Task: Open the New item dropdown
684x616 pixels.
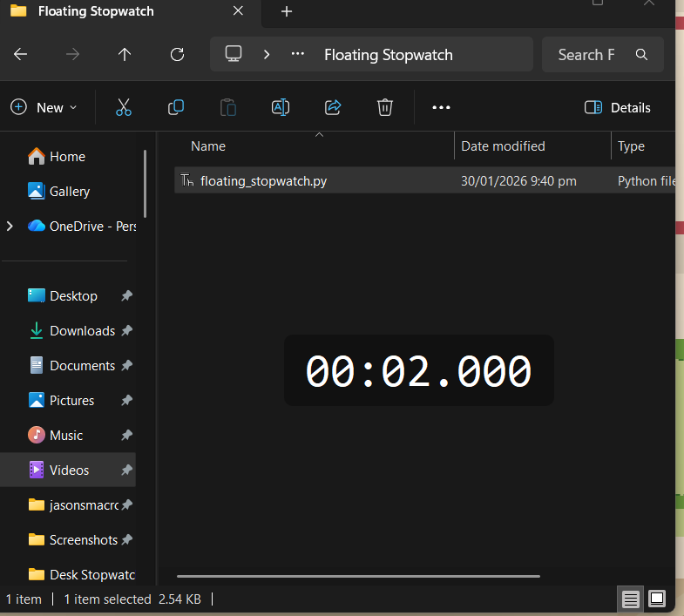Action: pos(44,107)
